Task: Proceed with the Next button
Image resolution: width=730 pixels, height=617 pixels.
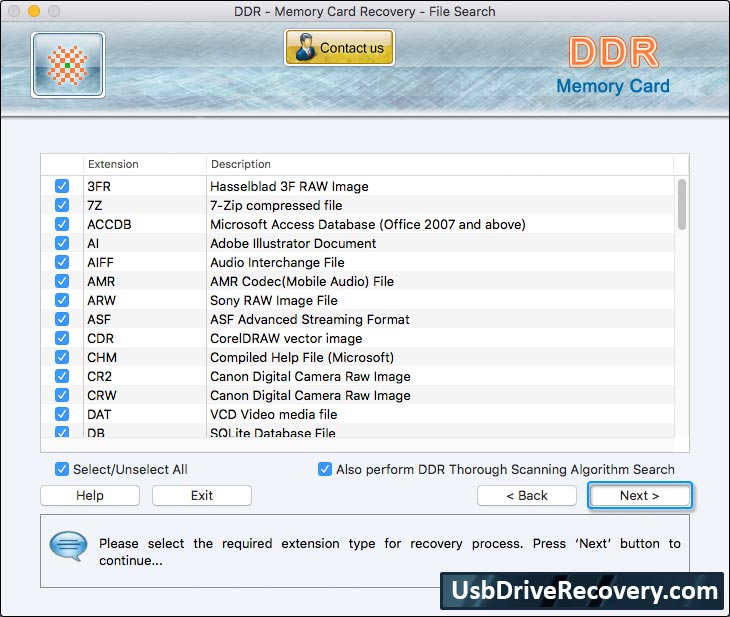Action: (x=640, y=495)
